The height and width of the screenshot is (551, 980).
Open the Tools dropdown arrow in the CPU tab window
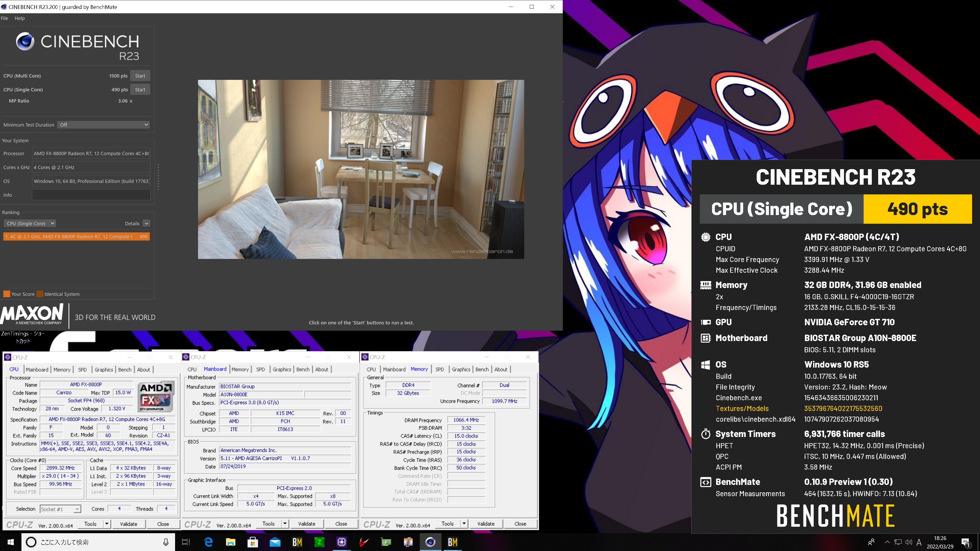point(107,524)
